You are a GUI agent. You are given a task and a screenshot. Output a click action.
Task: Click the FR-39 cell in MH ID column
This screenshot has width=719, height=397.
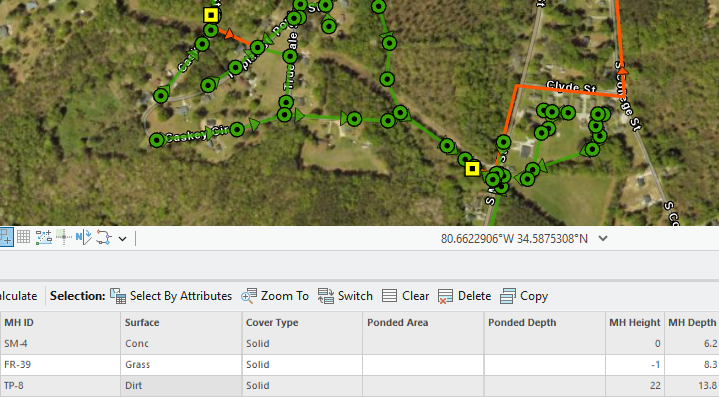click(x=60, y=364)
